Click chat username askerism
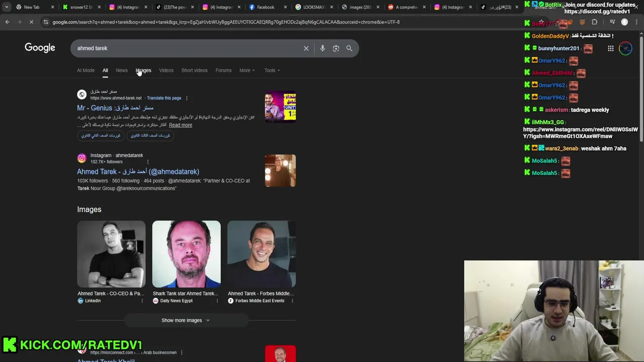 coord(556,110)
